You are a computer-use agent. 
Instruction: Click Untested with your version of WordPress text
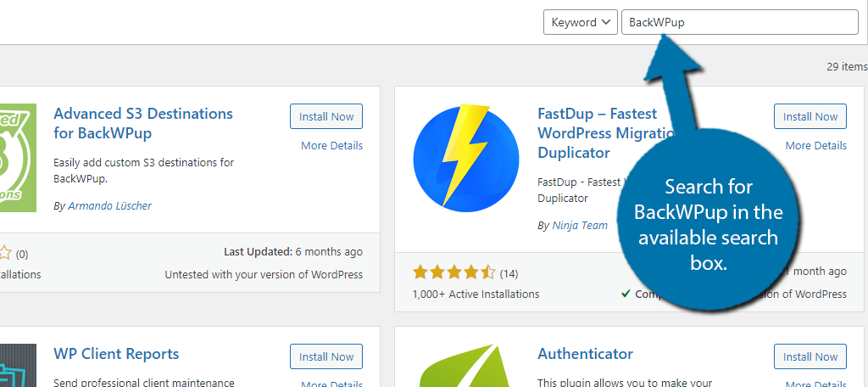(x=264, y=274)
